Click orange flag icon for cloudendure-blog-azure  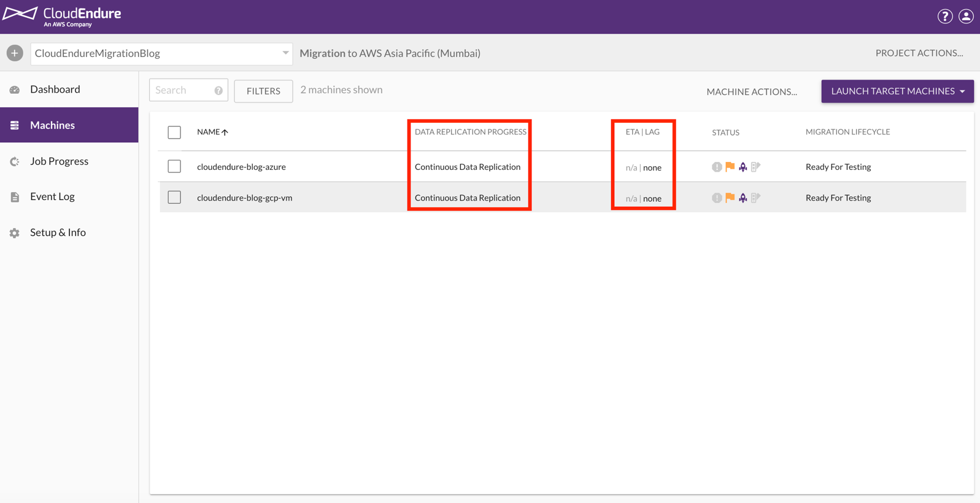[x=730, y=166]
